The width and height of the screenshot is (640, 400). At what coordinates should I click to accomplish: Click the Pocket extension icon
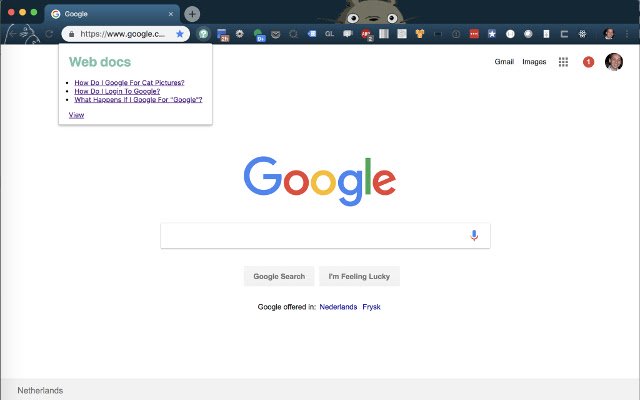click(276, 34)
